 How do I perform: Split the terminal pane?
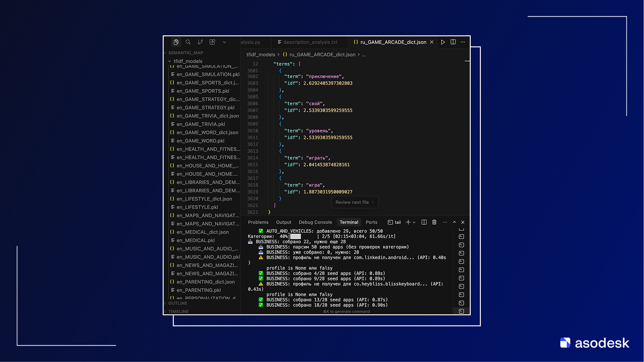coord(424,222)
